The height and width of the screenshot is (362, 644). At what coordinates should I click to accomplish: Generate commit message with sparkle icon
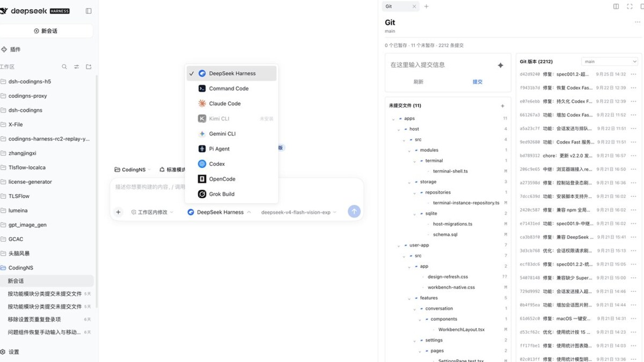click(500, 65)
